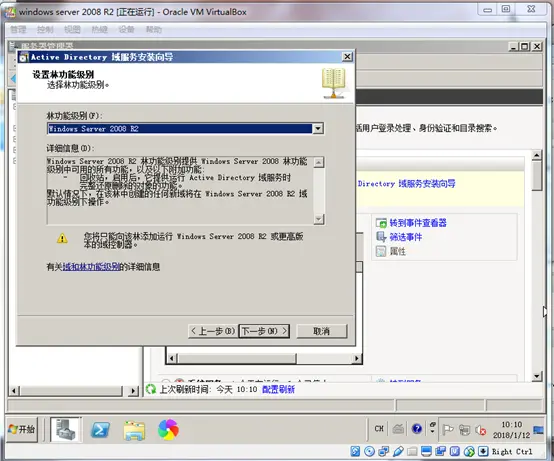This screenshot has width=554, height=461.
Task: Open the 视图 menu in VirtualBox
Action: point(72,30)
